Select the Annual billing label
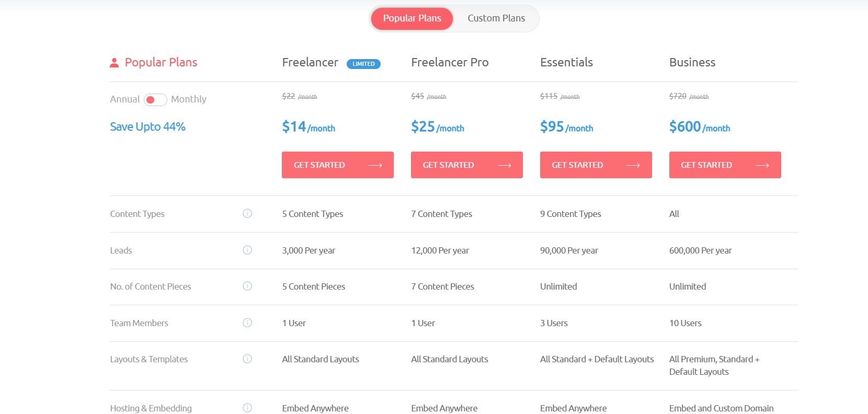This screenshot has height=414, width=868. [124, 99]
